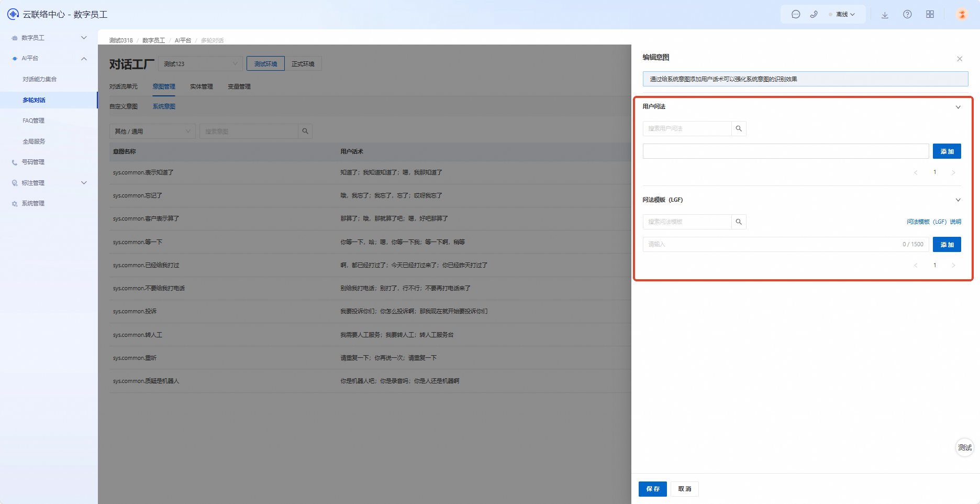
Task: Open 全局服务 in the sidebar
Action: point(34,141)
